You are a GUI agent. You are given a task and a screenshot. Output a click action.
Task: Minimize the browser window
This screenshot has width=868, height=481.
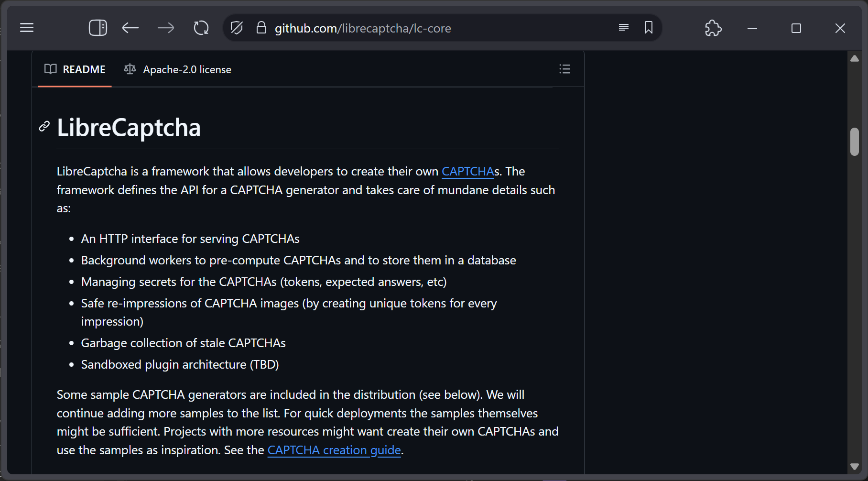click(752, 28)
